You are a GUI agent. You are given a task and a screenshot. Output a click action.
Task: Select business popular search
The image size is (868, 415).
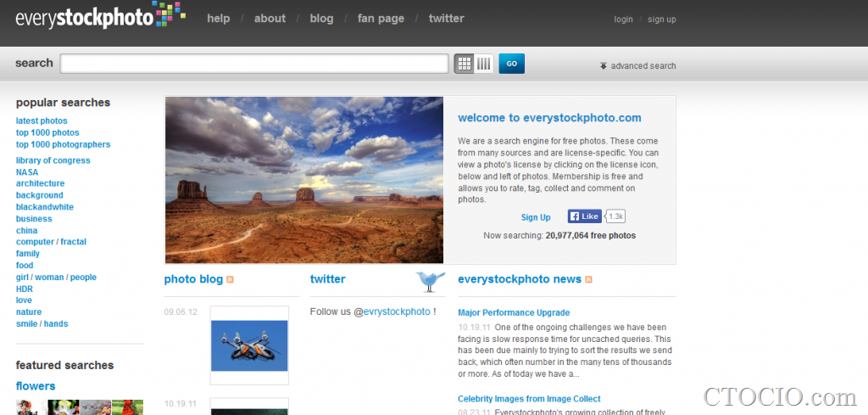pos(34,219)
